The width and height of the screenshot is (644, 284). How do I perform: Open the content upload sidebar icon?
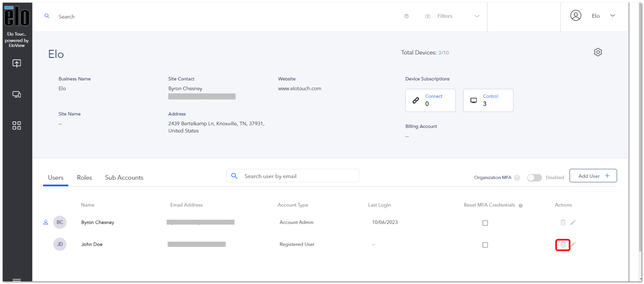(x=17, y=64)
